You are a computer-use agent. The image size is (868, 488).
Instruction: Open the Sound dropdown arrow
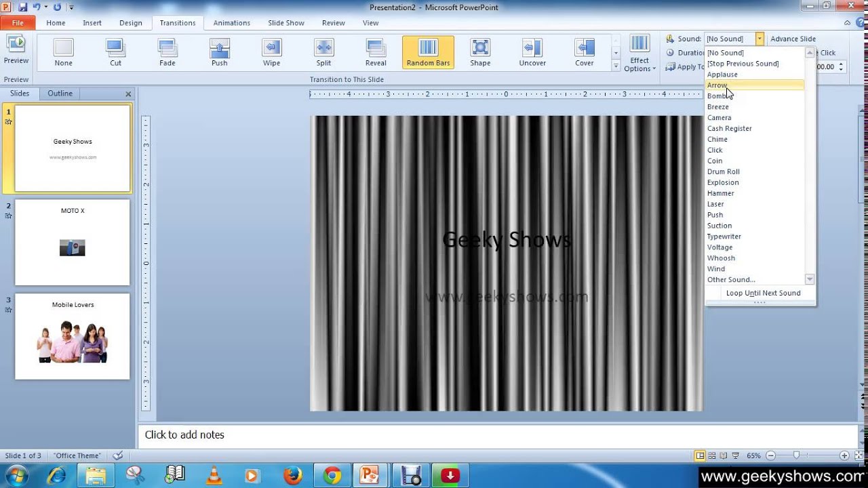point(759,39)
